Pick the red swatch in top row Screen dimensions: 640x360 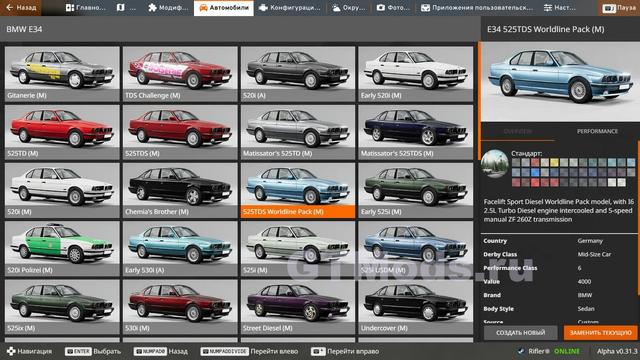click(535, 162)
